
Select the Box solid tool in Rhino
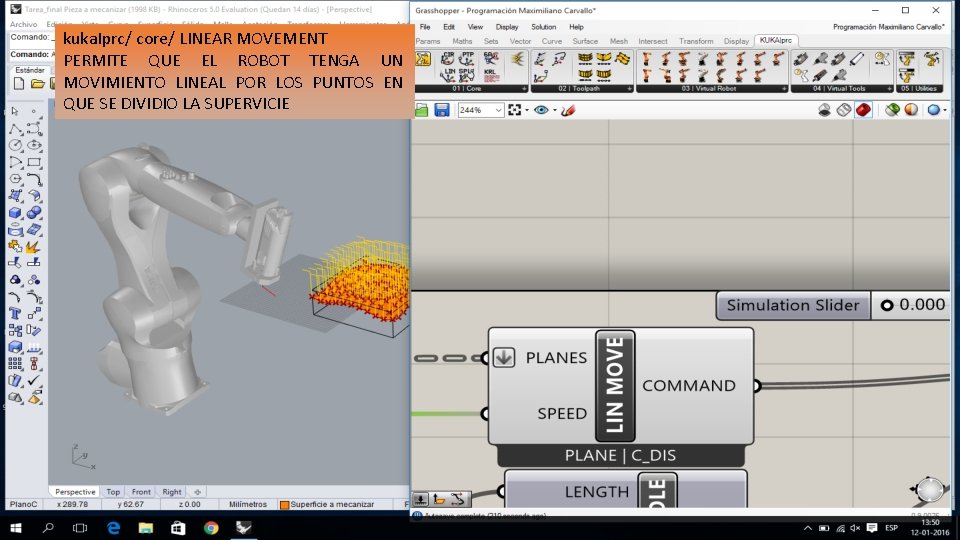click(15, 212)
